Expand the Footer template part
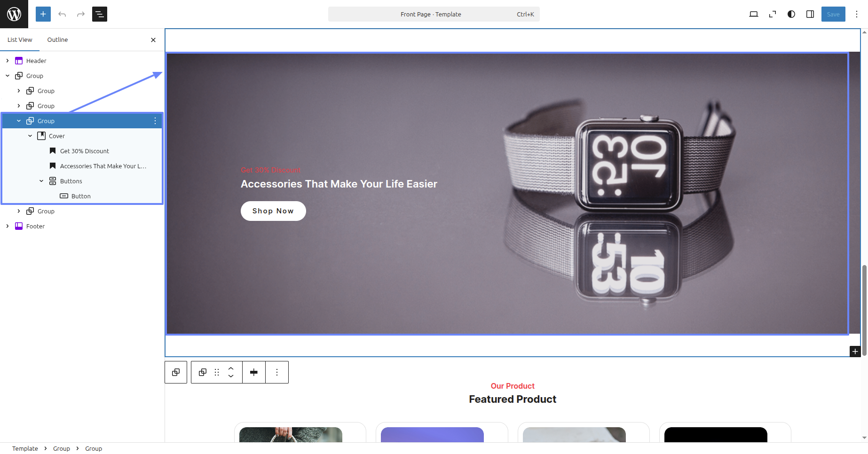Screen dimensions: 868x454 [x=8, y=226]
